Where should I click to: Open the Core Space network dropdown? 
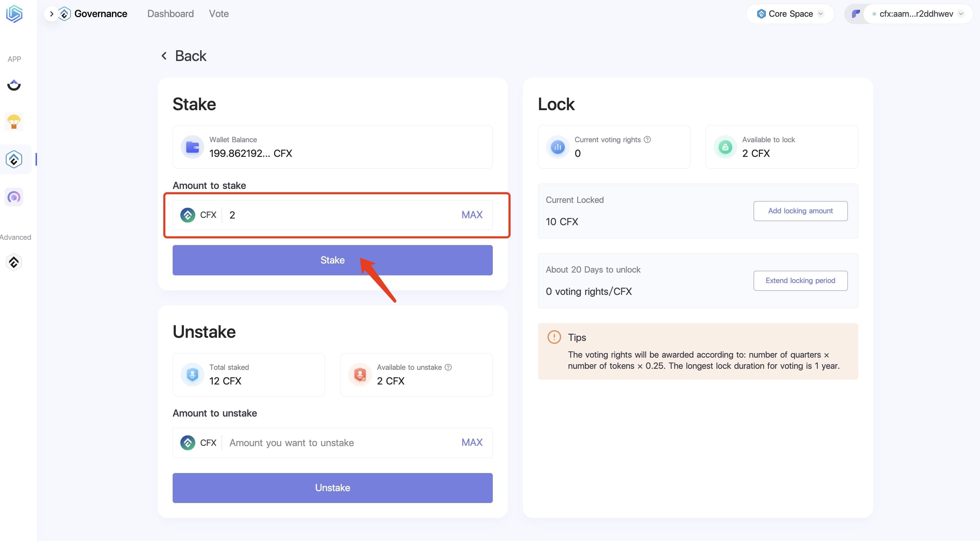[x=790, y=14]
